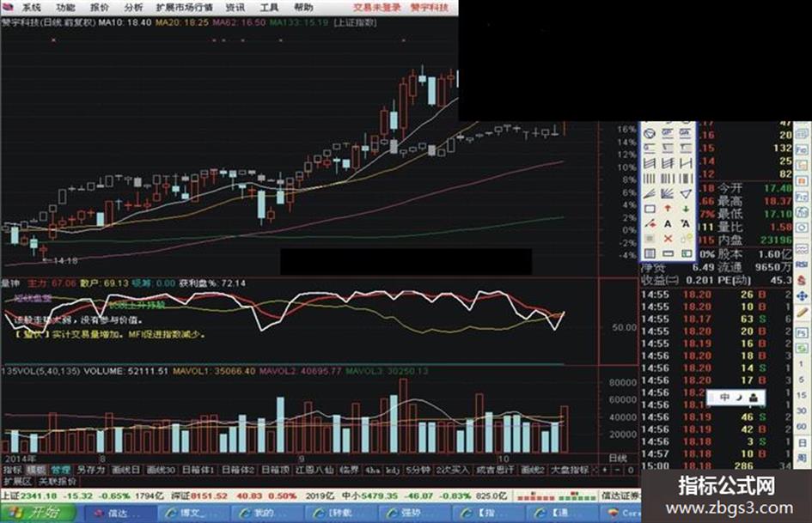The image size is (812, 523).
Task: Select the rectangle drawing tool
Action: pyautogui.click(x=650, y=209)
